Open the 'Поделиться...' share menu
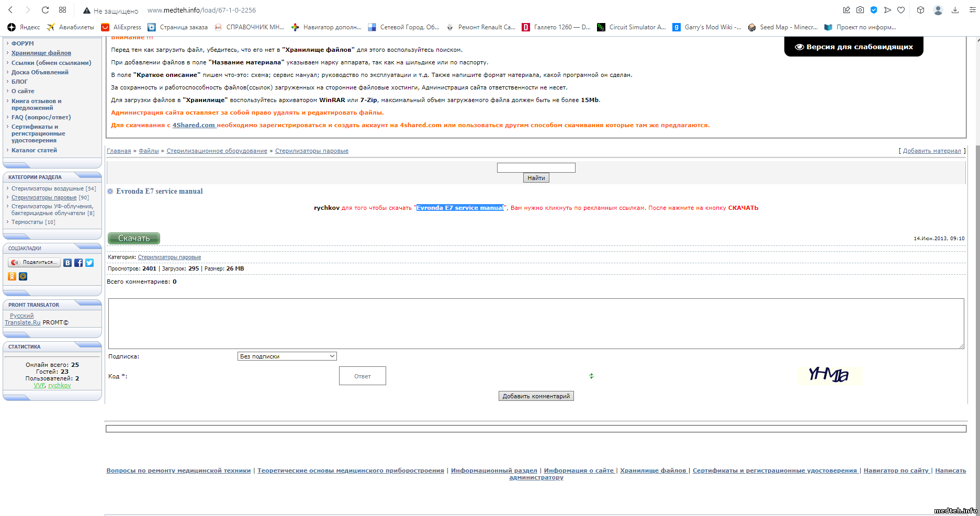This screenshot has height=516, width=980. [35, 262]
